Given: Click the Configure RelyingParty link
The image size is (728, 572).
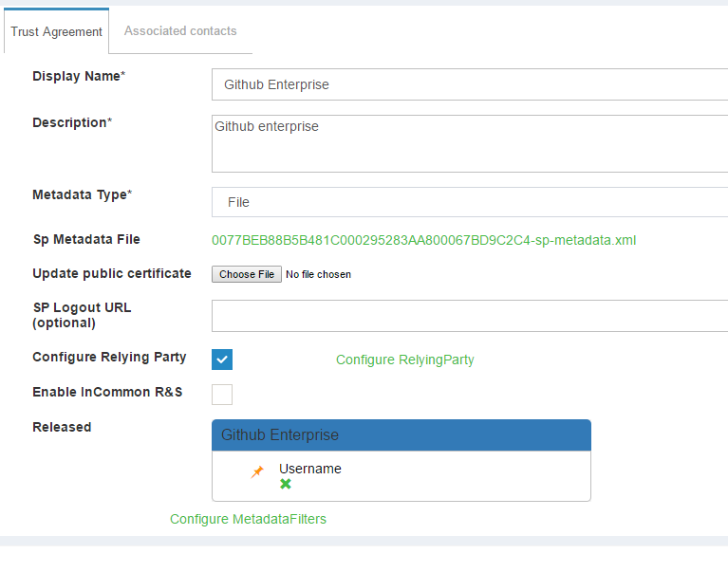Looking at the screenshot, I should click(x=404, y=360).
